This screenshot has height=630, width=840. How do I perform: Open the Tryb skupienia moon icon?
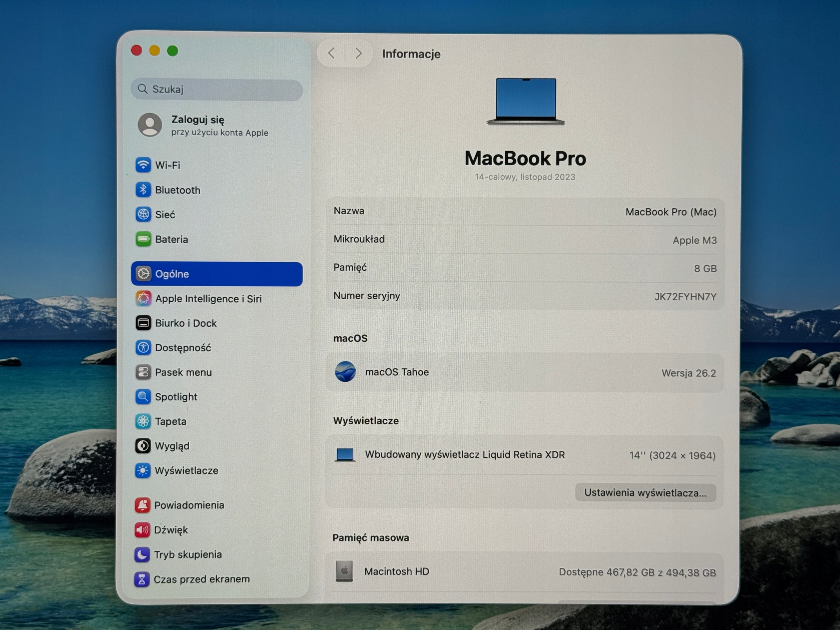point(142,555)
